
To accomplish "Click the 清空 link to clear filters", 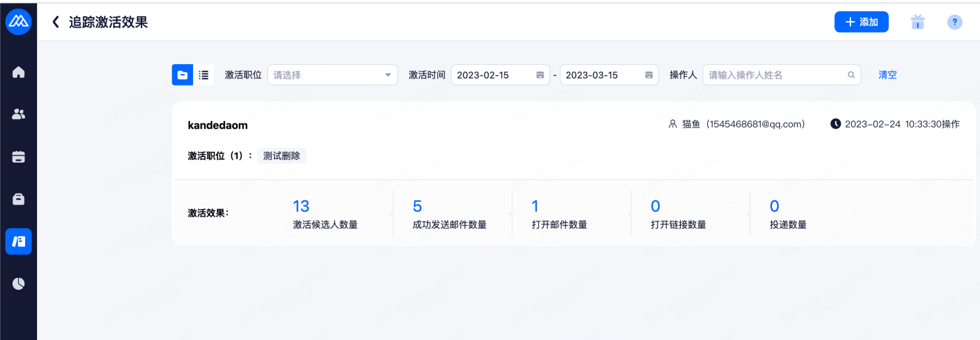I will pyautogui.click(x=888, y=75).
